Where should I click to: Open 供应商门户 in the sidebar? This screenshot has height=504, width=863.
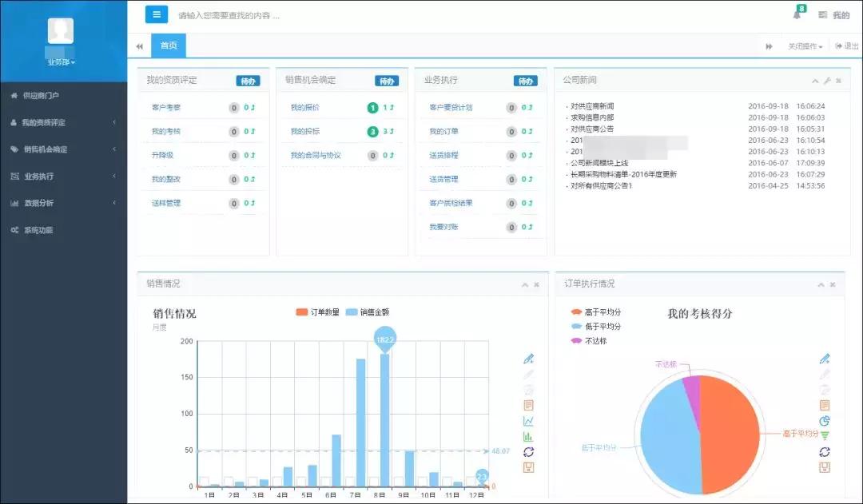[x=63, y=96]
